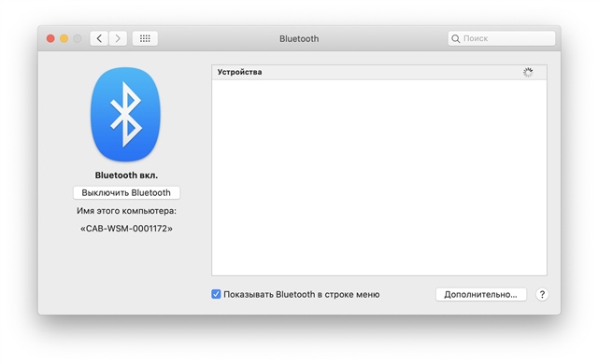Minimize the window with yellow button
The width and height of the screenshot is (598, 364).
tap(64, 38)
